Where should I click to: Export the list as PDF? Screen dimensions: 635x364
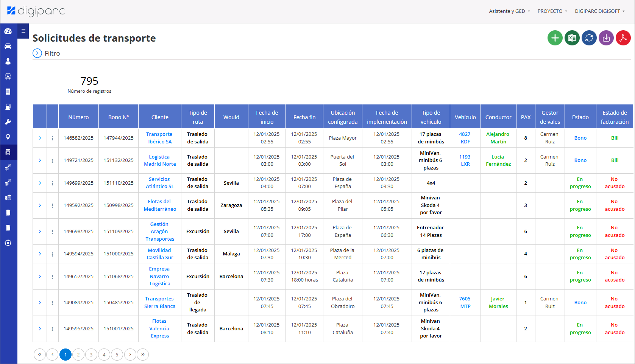[x=623, y=38]
